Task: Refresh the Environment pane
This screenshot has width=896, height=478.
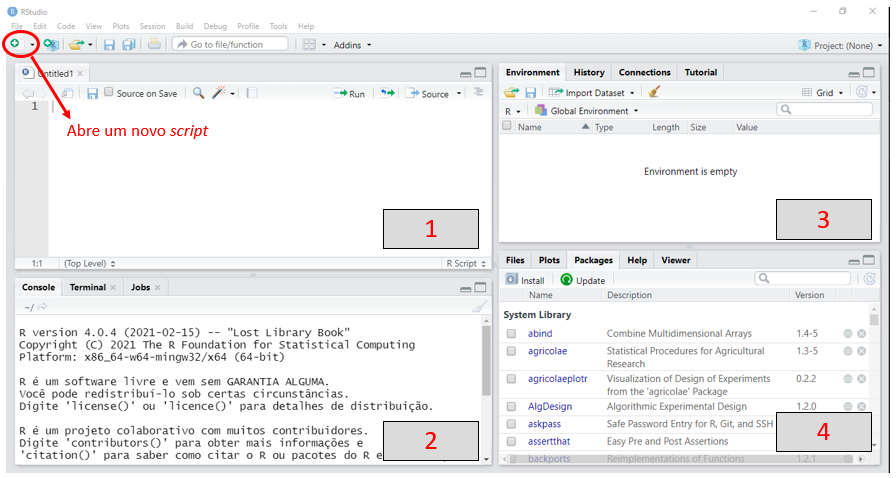Action: 862,92
